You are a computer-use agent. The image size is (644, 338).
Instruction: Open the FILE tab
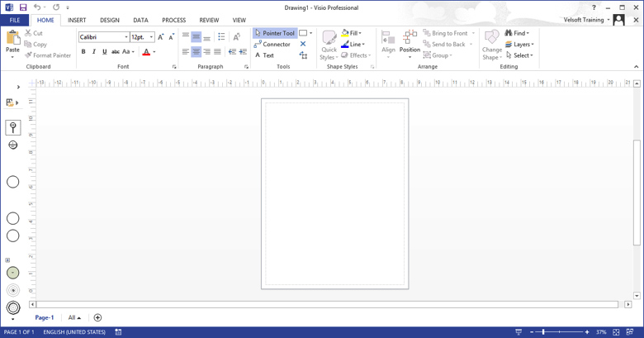point(15,20)
